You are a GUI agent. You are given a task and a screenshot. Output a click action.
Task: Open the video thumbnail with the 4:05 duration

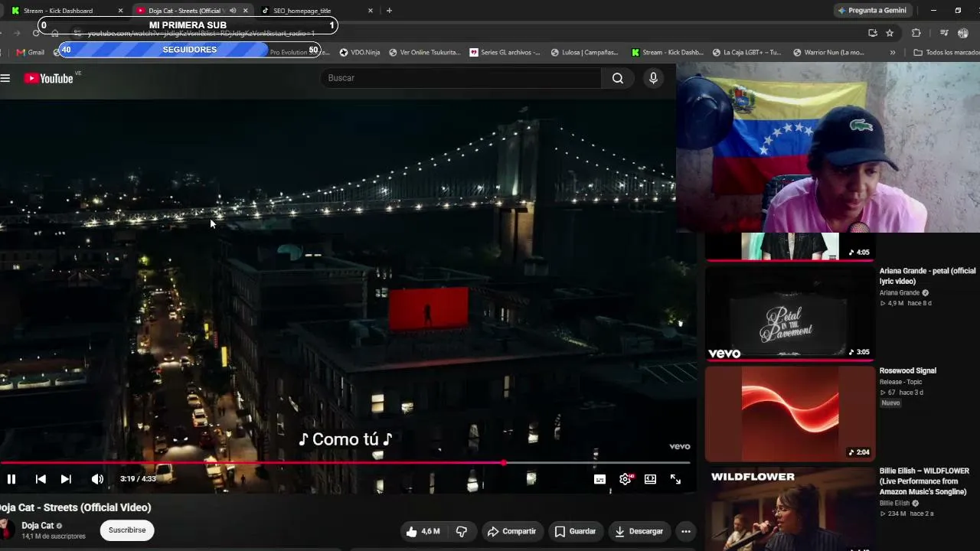pos(790,246)
